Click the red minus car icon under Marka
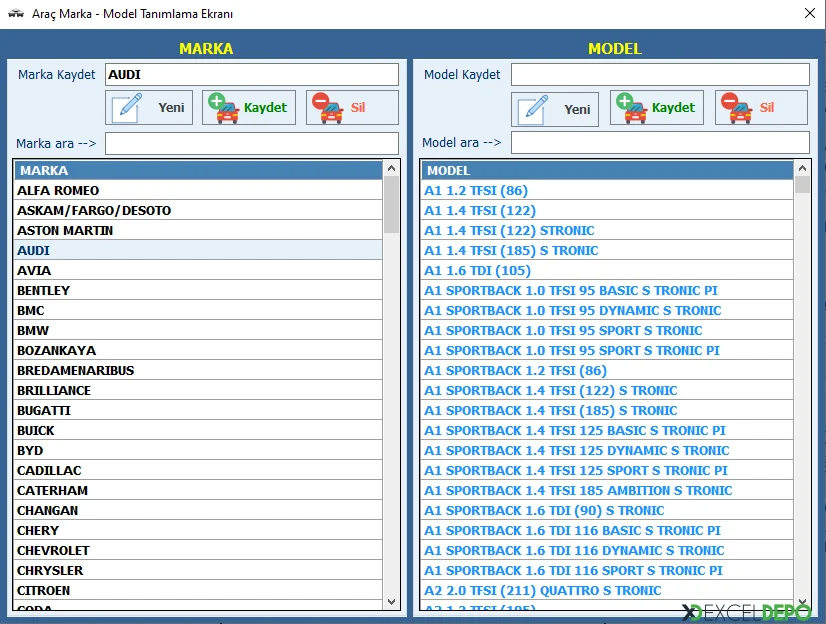 pyautogui.click(x=327, y=108)
